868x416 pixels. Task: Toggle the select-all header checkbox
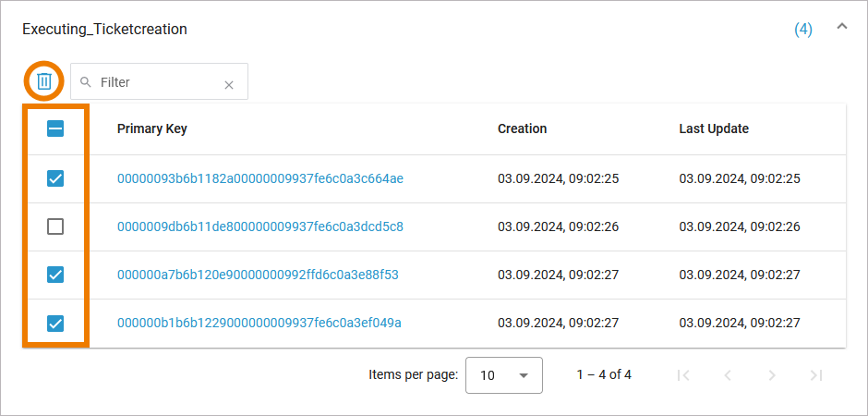pyautogui.click(x=55, y=129)
